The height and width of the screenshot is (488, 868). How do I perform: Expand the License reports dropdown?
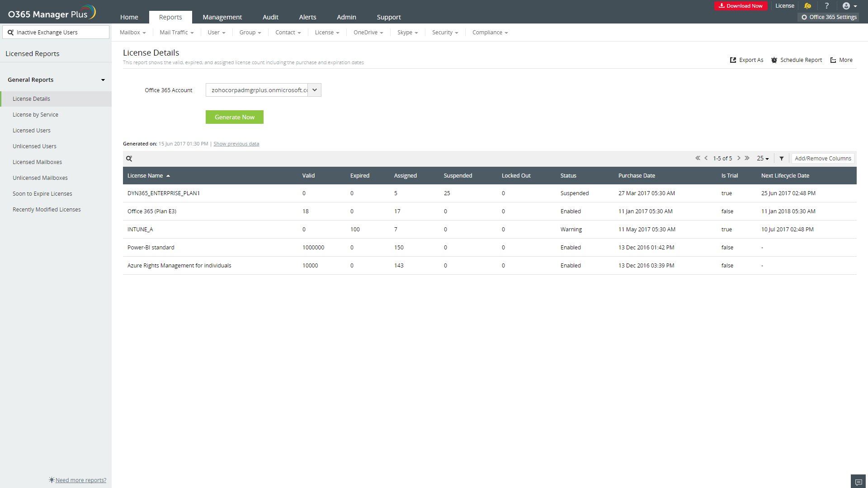pyautogui.click(x=327, y=33)
